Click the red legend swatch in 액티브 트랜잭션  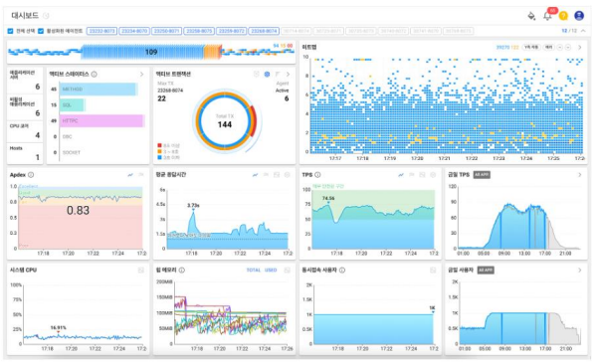pos(160,145)
